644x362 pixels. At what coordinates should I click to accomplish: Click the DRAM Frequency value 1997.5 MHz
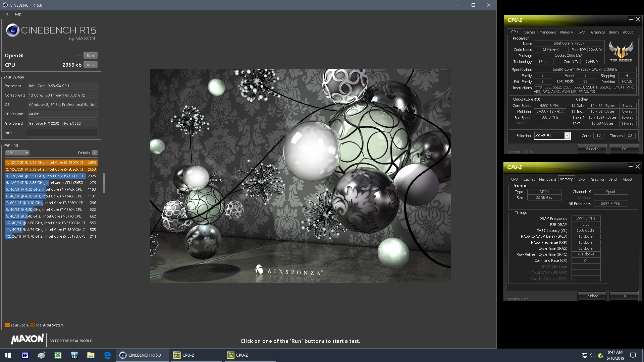[x=586, y=218]
